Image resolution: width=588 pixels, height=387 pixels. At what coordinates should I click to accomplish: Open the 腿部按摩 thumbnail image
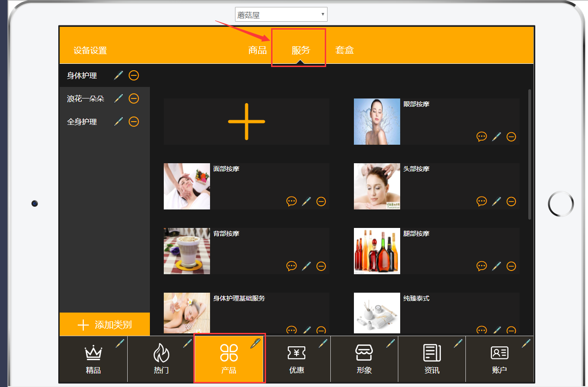(x=377, y=251)
